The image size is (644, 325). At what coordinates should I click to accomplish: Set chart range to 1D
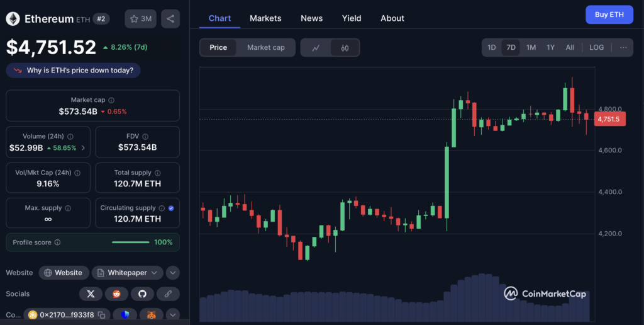tap(492, 47)
